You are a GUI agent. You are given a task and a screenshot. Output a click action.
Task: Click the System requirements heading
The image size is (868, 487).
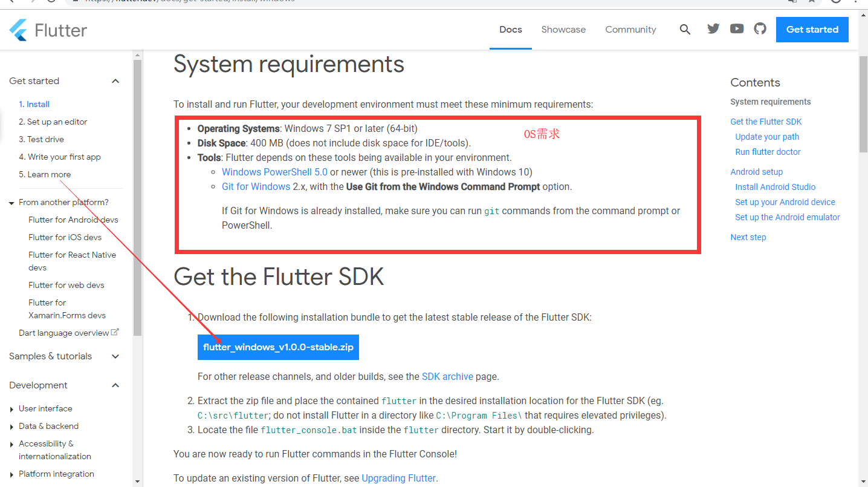click(x=289, y=64)
